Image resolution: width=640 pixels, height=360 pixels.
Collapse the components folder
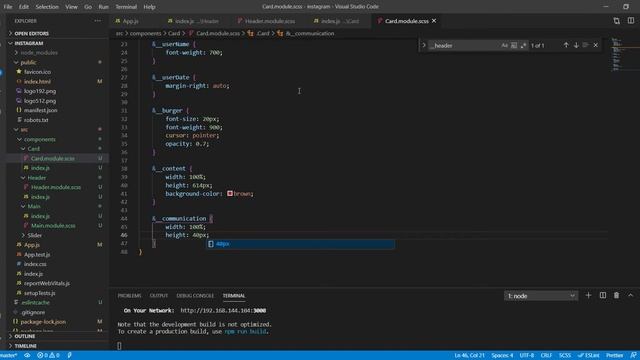tap(39, 139)
